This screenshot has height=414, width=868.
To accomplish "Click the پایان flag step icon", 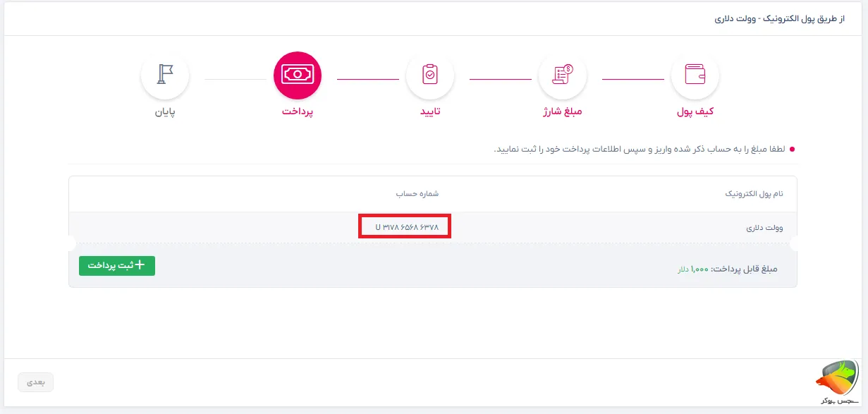I will click(x=165, y=75).
